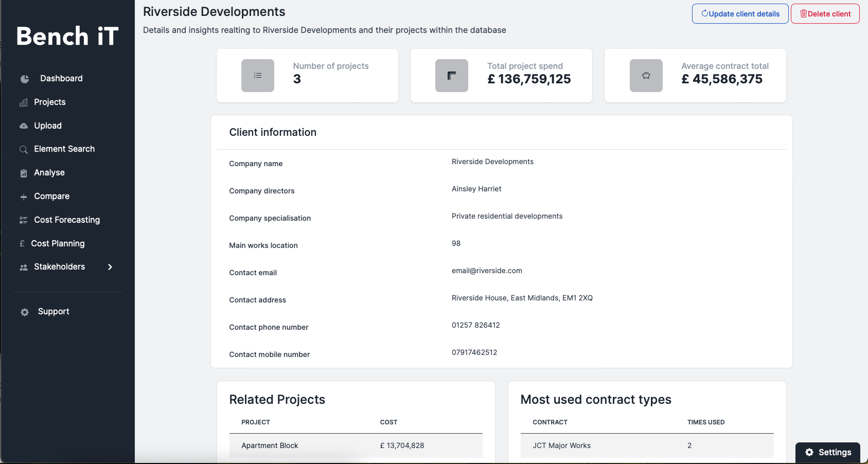The image size is (868, 464).
Task: Click the total spend value £ 136,759,125
Action: 529,79
